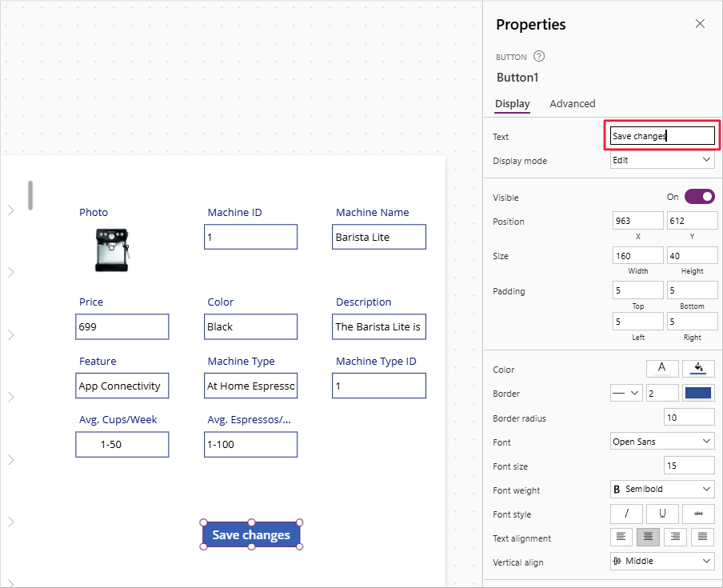Screen dimensions: 723x588
Task: Apply underline to the button text
Action: click(662, 514)
